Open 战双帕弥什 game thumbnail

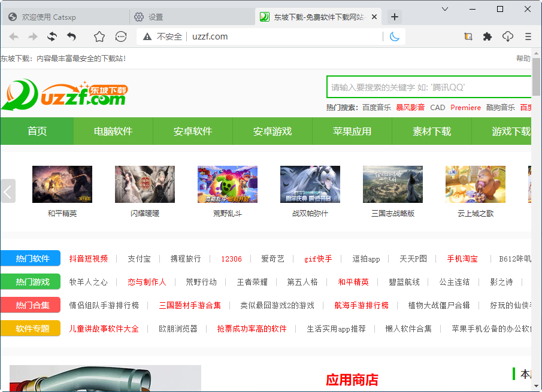(310, 184)
